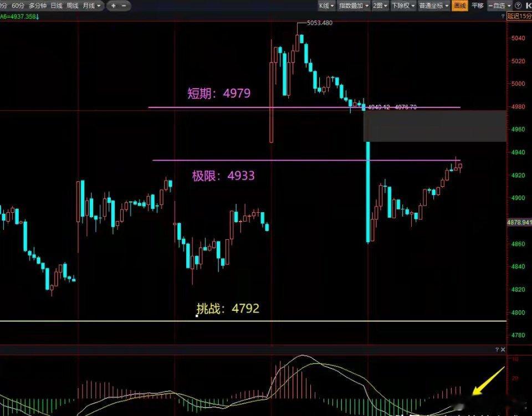Viewport: 532px width, 416px height.
Task: Expand the 普通坐标 coordinate dropdown
Action: coord(433,6)
